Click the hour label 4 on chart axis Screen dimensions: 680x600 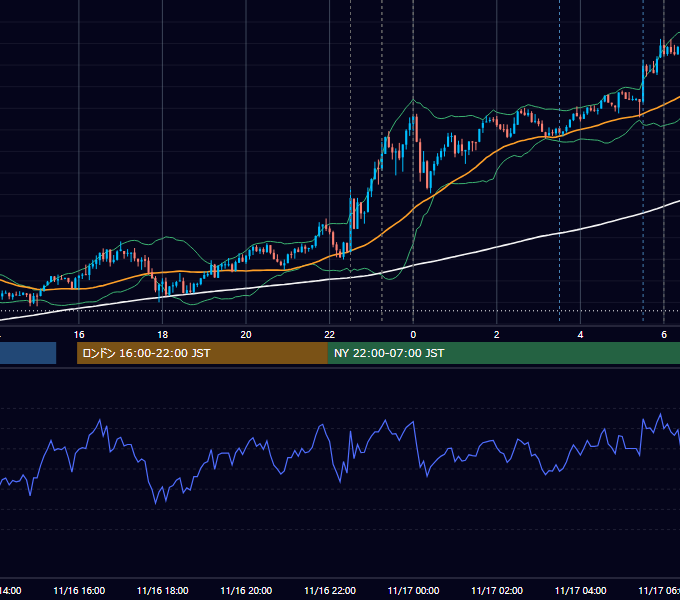580,335
